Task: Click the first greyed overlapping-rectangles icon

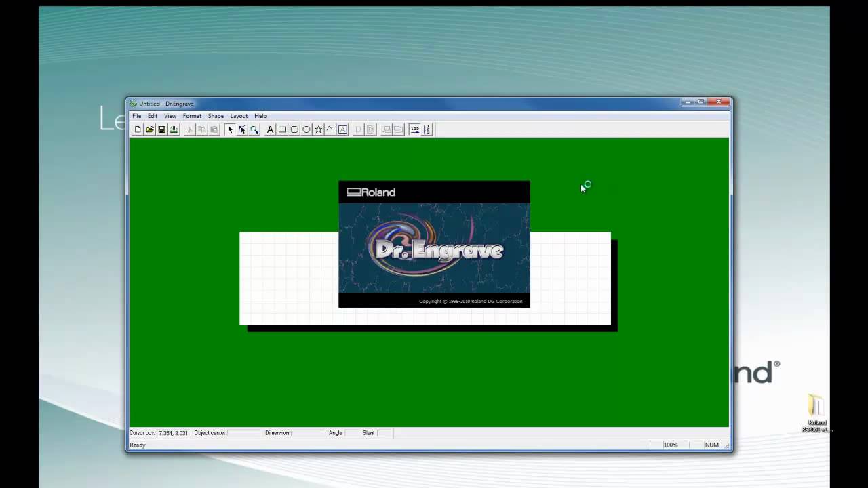Action: coord(386,129)
